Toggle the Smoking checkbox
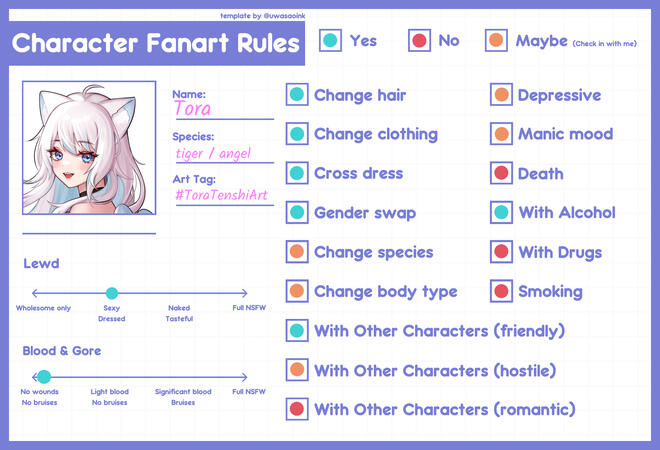This screenshot has height=450, width=660. click(501, 291)
